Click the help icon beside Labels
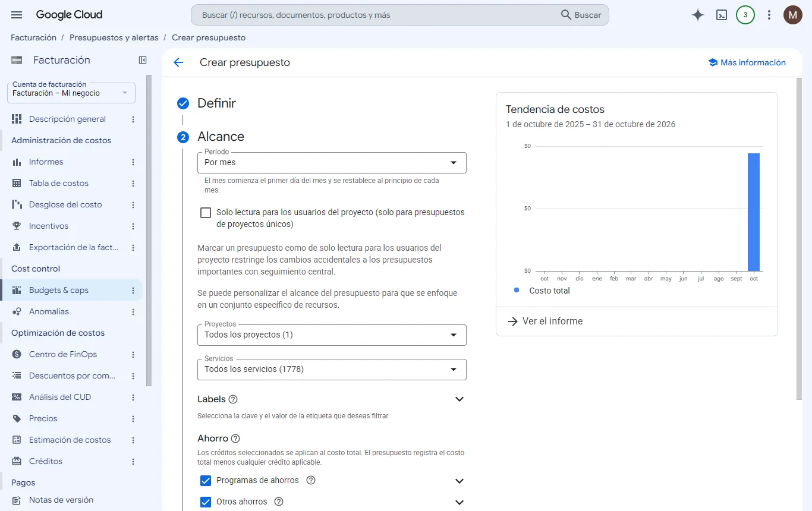This screenshot has height=511, width=812. (x=233, y=399)
